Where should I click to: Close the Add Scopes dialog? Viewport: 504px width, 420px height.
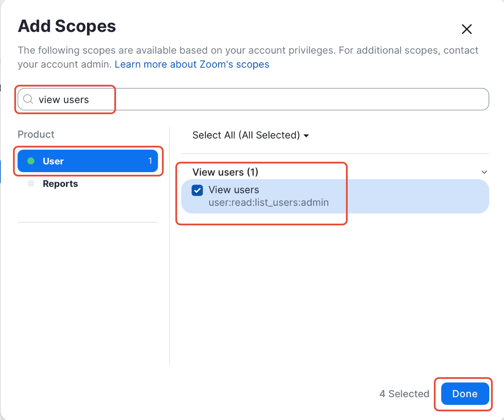[x=466, y=29]
